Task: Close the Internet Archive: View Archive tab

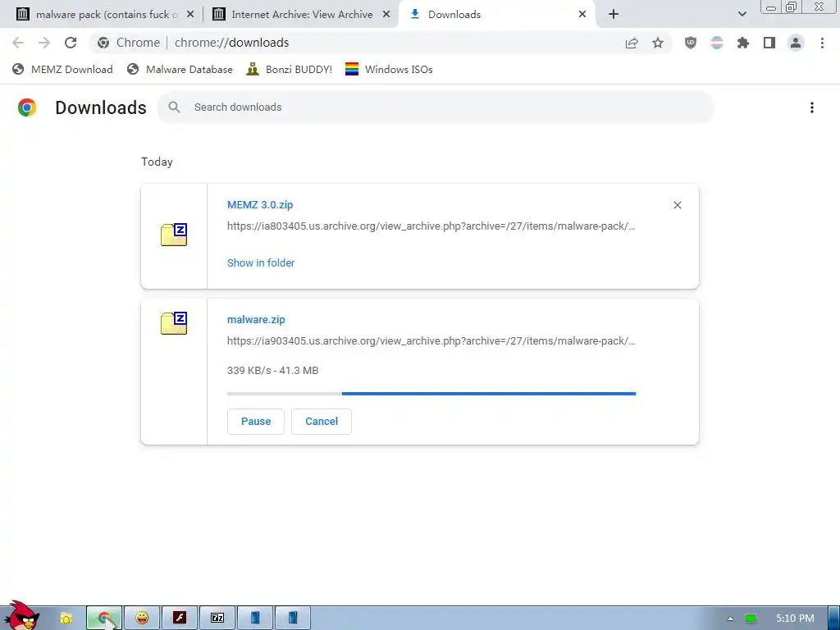Action: [x=386, y=15]
